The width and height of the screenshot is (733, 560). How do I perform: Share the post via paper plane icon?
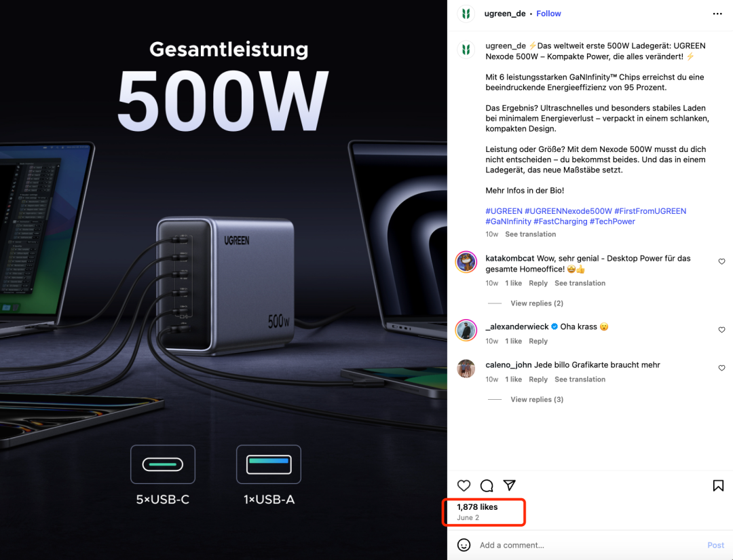pos(510,485)
